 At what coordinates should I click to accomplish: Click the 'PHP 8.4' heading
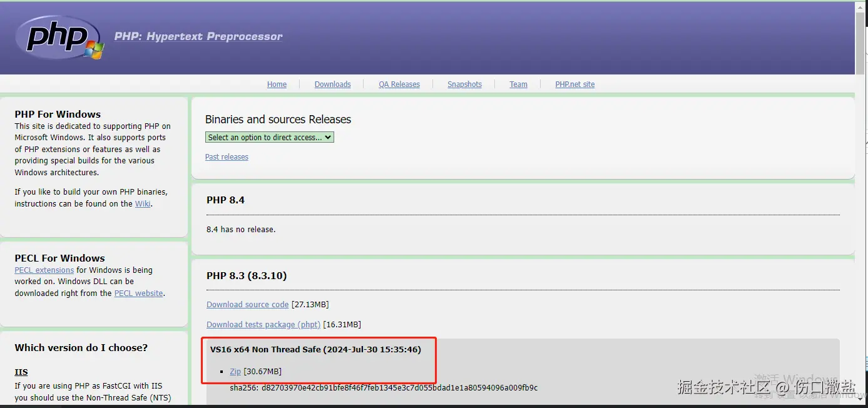pos(225,200)
